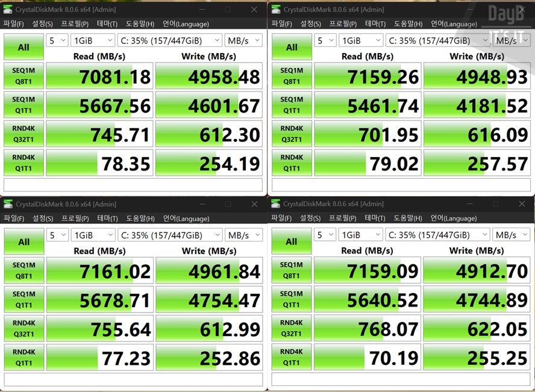Run the SEQ1M Q1T1 test in window showing 5461.74

click(291, 104)
